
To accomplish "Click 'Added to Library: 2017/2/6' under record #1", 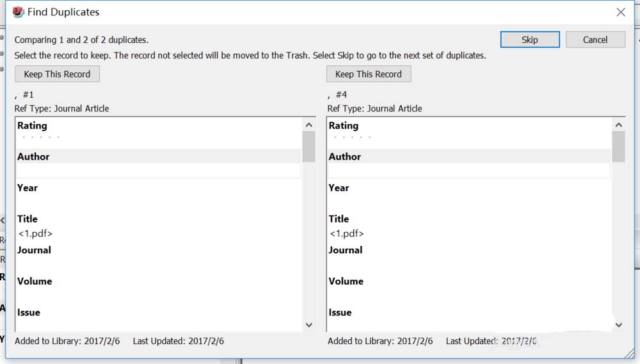I will tap(67, 341).
